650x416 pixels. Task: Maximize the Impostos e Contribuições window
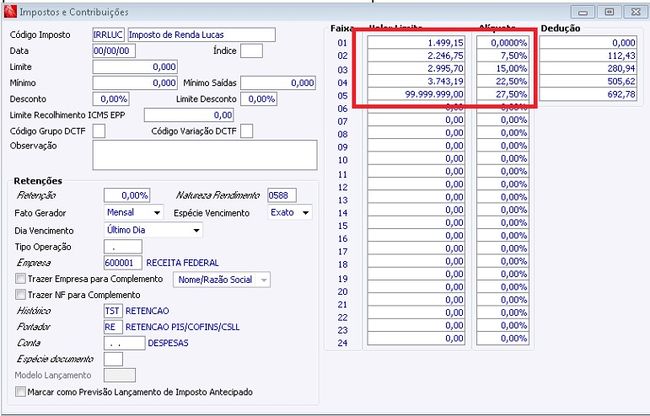609,12
